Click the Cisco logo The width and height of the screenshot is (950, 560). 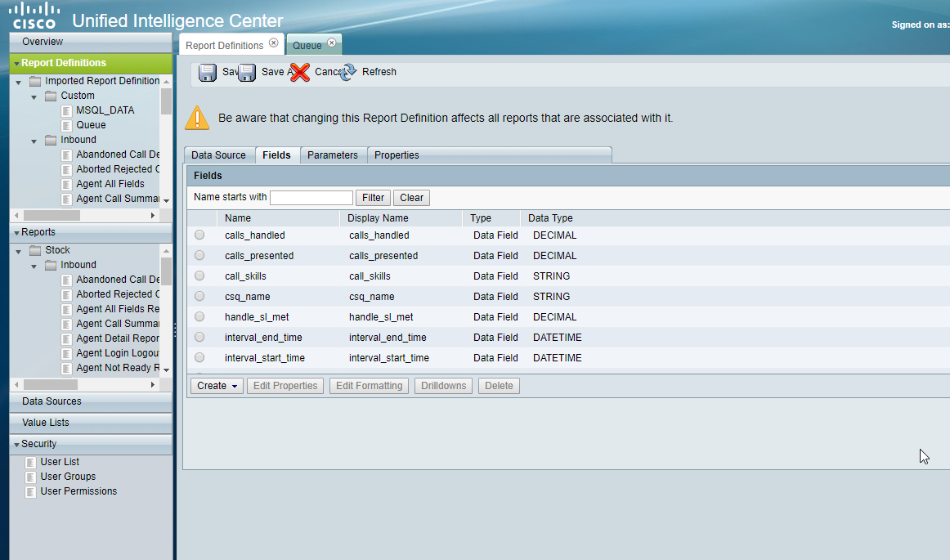pyautogui.click(x=34, y=15)
